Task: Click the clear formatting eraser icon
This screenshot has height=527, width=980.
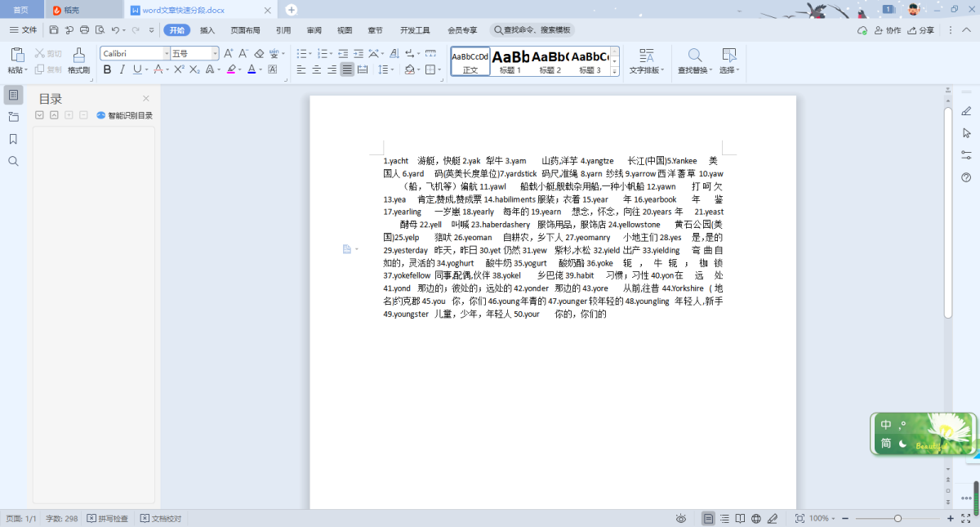Action: (x=260, y=54)
